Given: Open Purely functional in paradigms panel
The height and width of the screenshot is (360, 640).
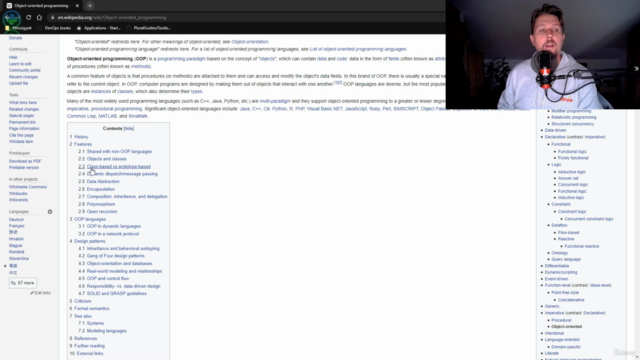Looking at the screenshot, I should tap(573, 158).
